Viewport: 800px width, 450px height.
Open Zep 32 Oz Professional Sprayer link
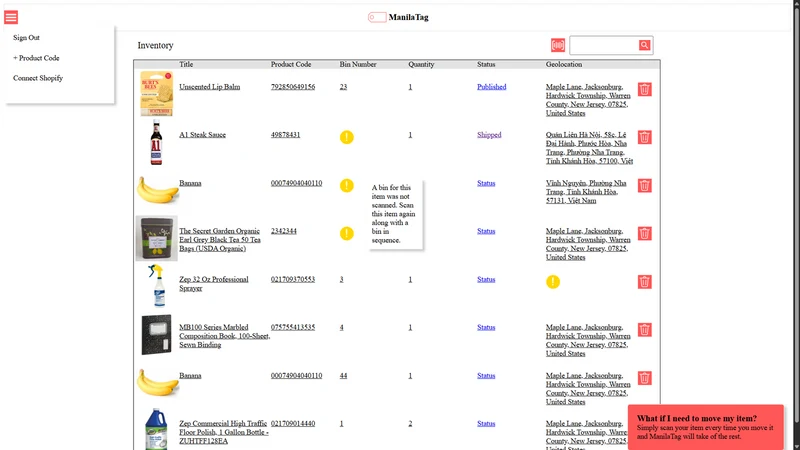click(214, 284)
